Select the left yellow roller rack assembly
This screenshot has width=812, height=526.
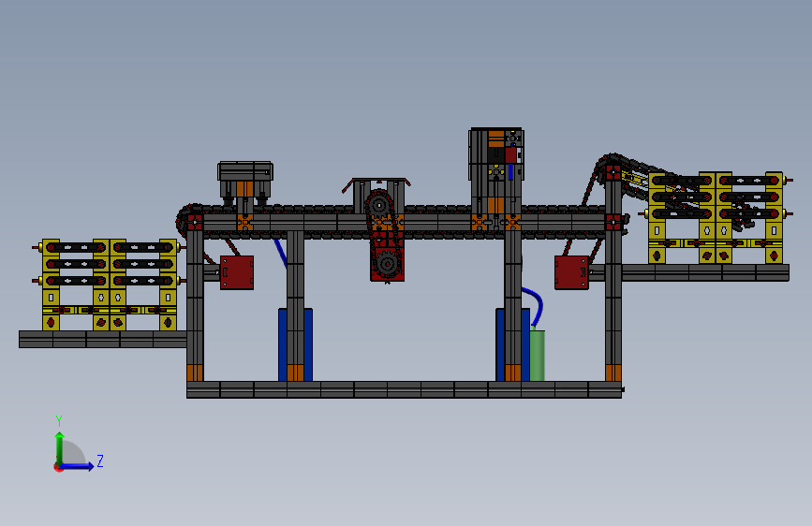click(110, 285)
